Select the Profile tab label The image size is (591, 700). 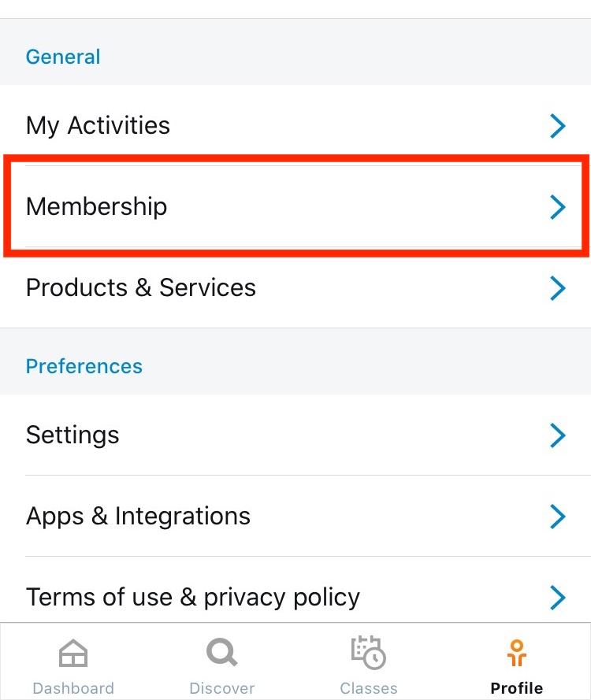pyautogui.click(x=517, y=688)
